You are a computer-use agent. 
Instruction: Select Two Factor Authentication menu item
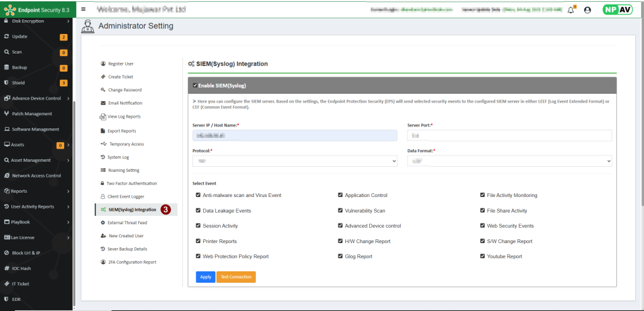tap(131, 183)
